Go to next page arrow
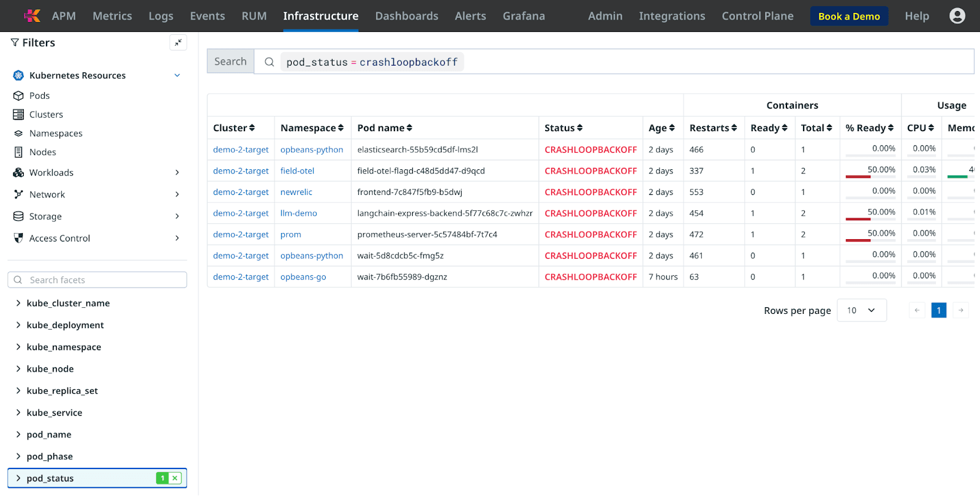 tap(961, 310)
